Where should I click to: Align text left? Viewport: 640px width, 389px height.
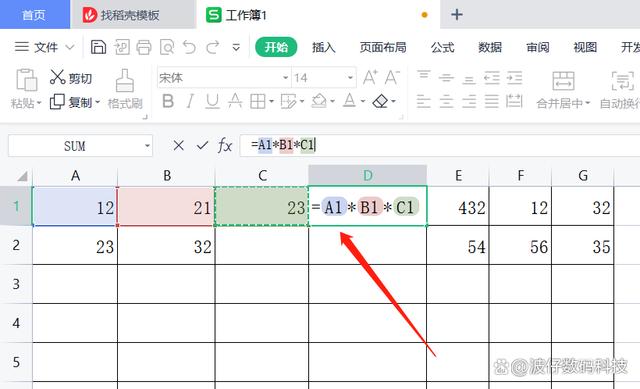424,101
